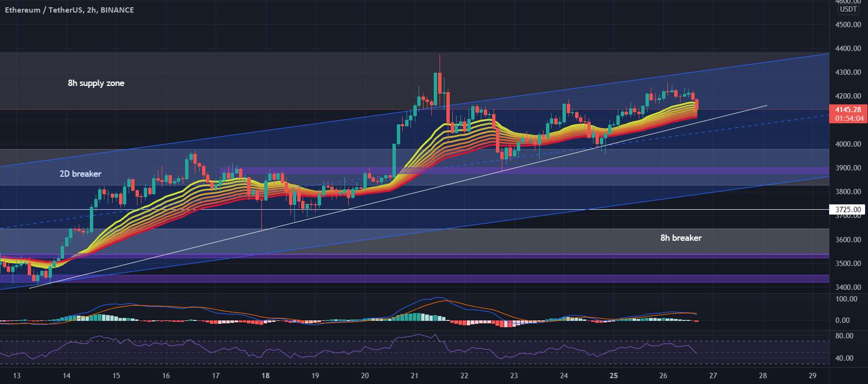Click the RSI scale value 80.00

tap(844, 336)
